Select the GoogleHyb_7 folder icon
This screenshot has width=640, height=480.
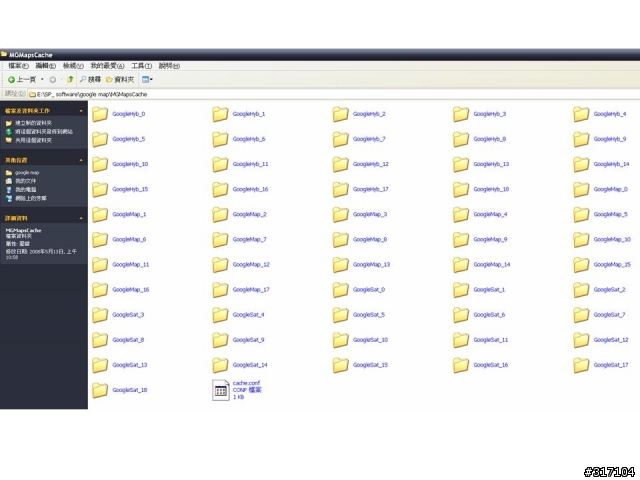click(340, 139)
